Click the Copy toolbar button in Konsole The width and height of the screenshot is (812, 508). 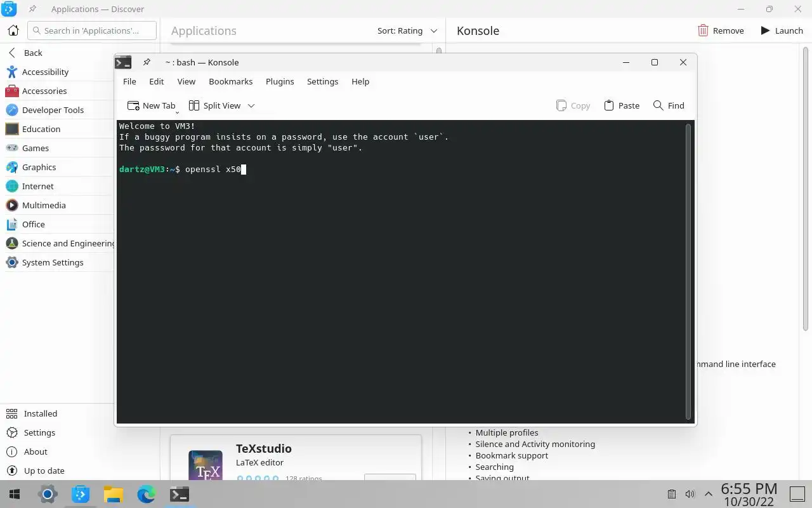(573, 105)
